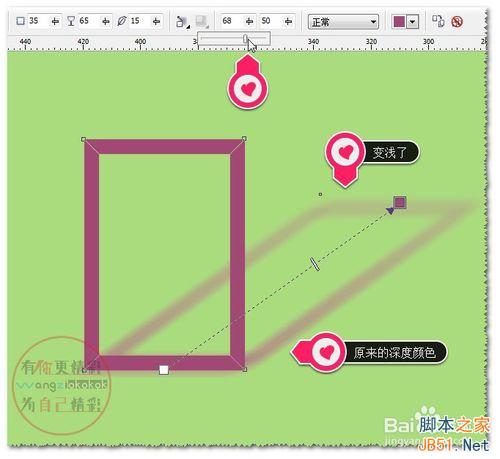The width and height of the screenshot is (500, 459).
Task: Open the slider popup for the 50 stretch value
Action: [288, 21]
